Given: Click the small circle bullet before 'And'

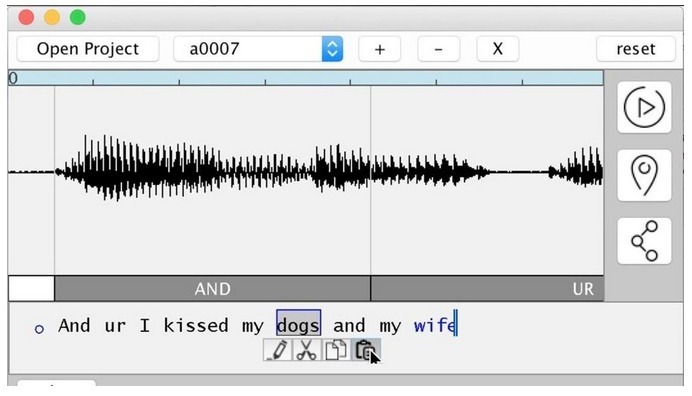Looking at the screenshot, I should (x=39, y=329).
